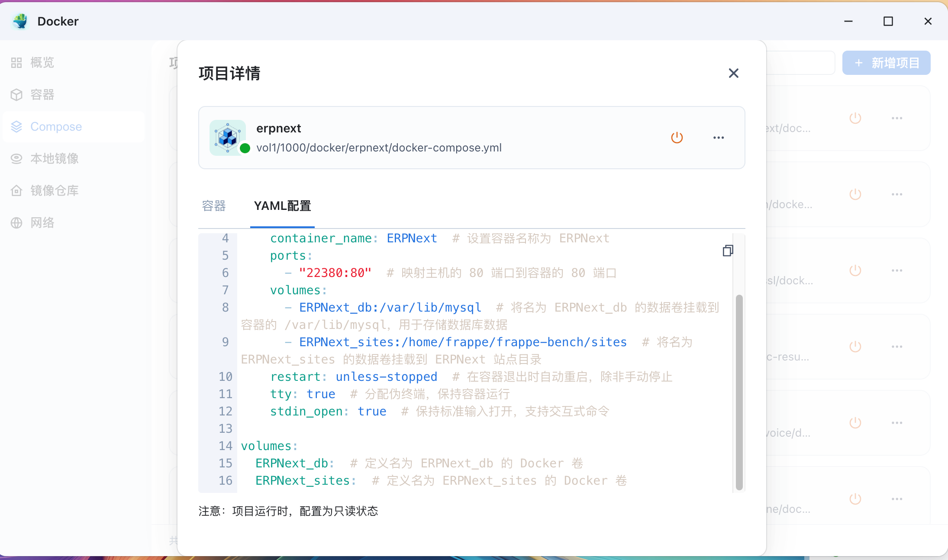This screenshot has width=948, height=560.
Task: Click the erpnext project power button
Action: [x=677, y=138]
